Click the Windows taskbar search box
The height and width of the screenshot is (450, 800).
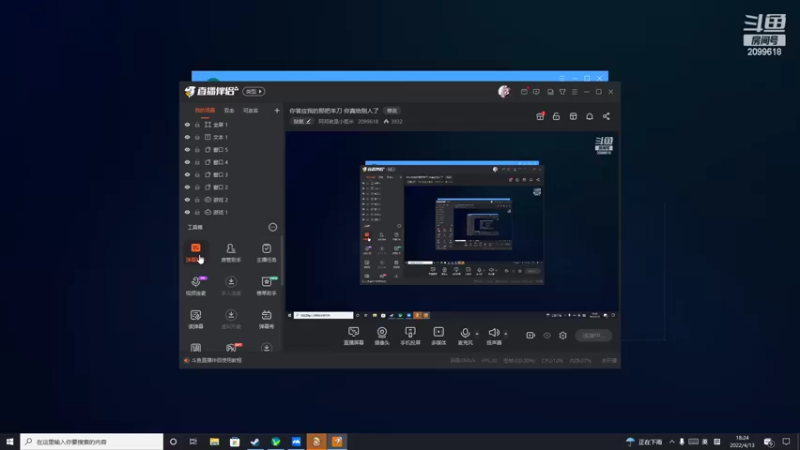coord(91,441)
